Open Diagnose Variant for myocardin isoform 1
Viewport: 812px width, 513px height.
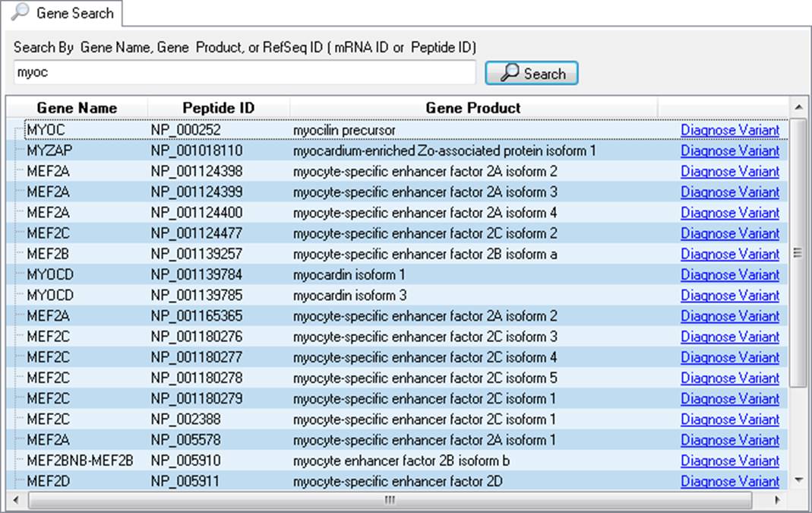tap(730, 274)
